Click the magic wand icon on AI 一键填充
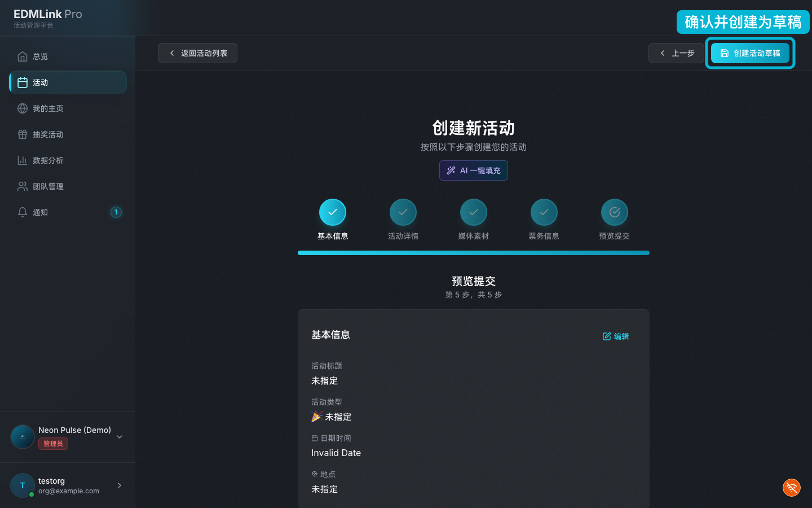The image size is (812, 508). pyautogui.click(x=451, y=170)
